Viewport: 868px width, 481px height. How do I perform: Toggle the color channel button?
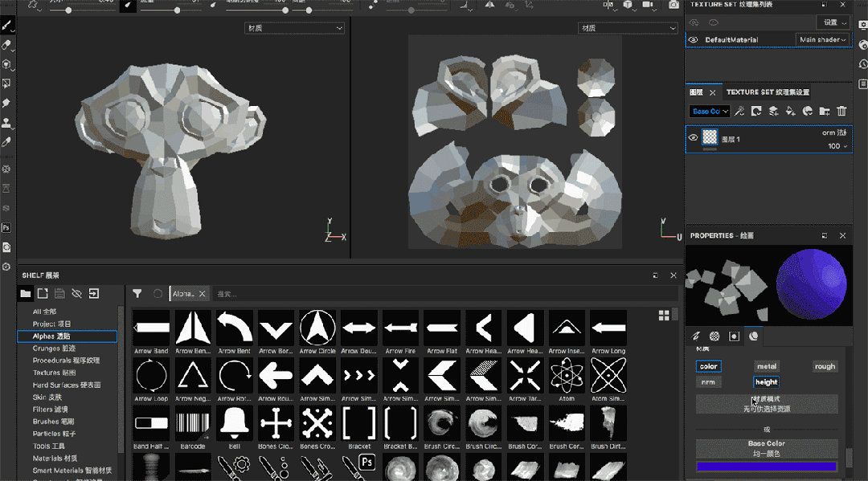tap(709, 366)
